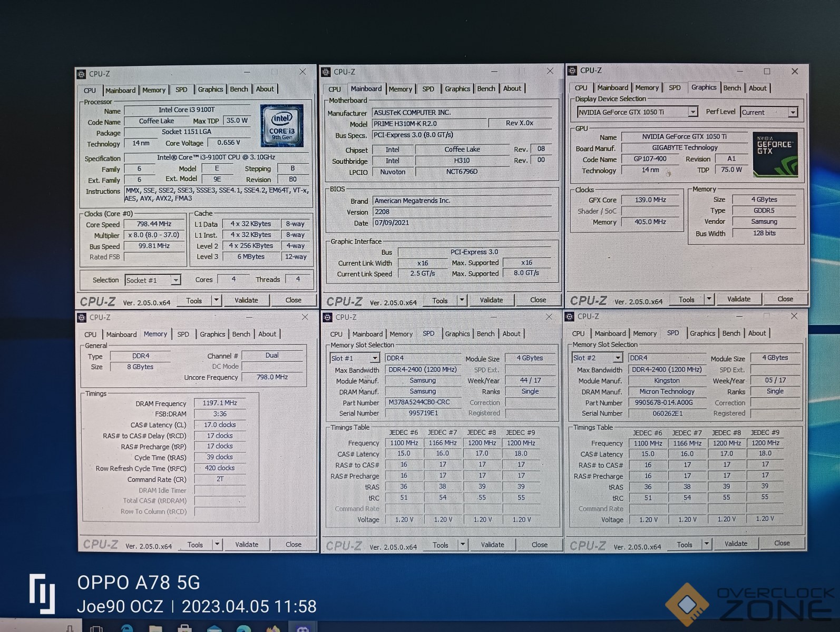This screenshot has width=840, height=632.
Task: Click Close in the Slot #2 SPD window
Action: [x=782, y=543]
